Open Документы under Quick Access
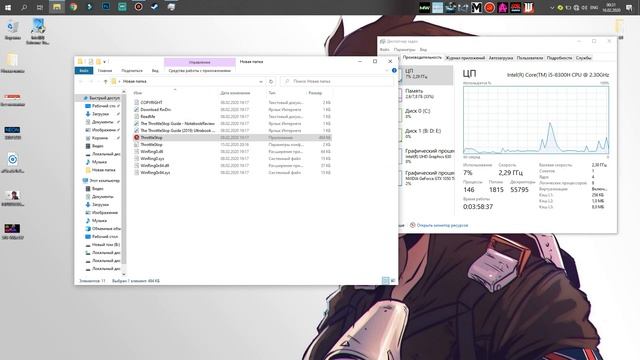The width and height of the screenshot is (640, 360). (102, 122)
